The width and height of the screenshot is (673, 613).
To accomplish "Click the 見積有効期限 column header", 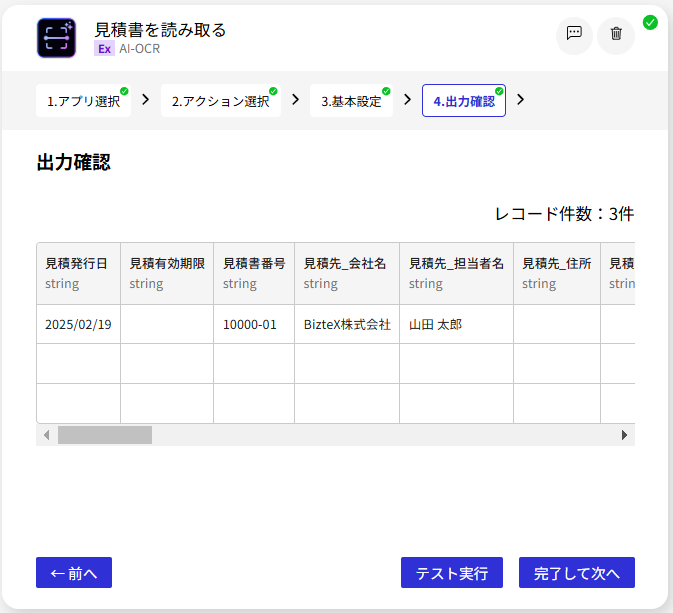I will (167, 273).
